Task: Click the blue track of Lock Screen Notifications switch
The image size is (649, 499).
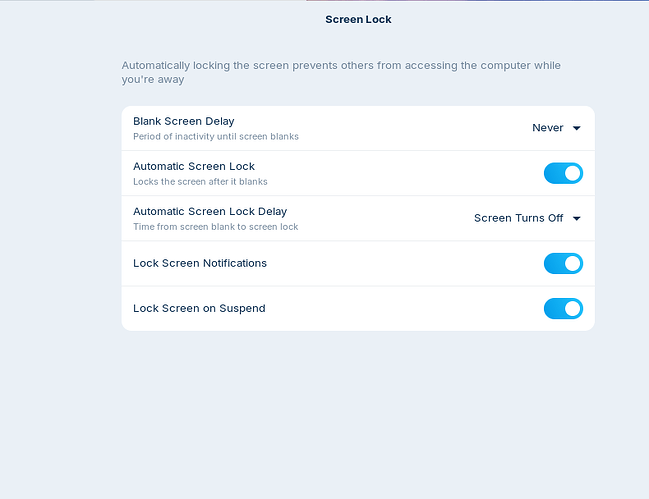Action: click(553, 263)
